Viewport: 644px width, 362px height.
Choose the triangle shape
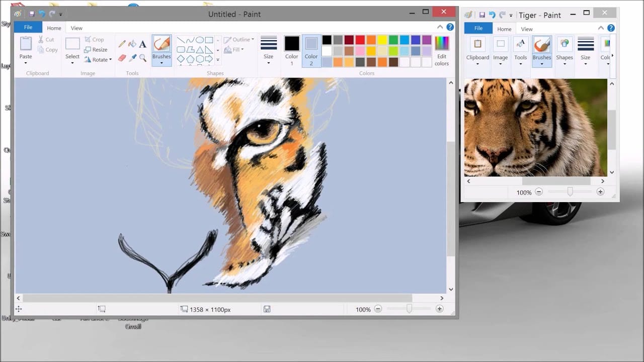tap(200, 49)
